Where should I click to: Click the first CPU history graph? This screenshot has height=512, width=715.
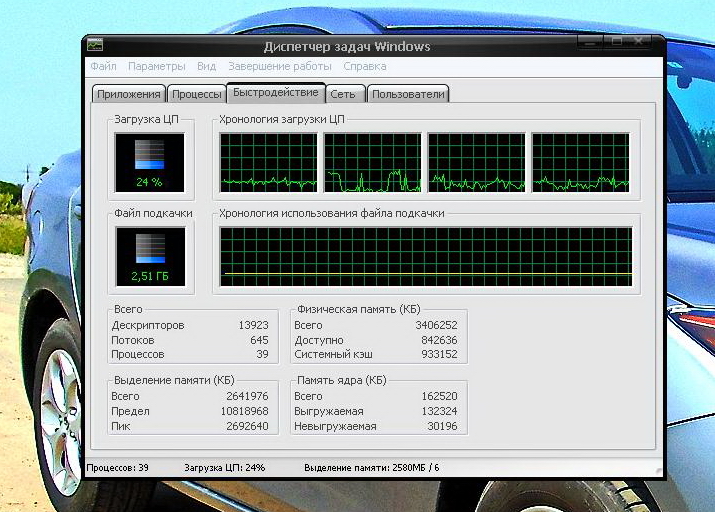[x=268, y=162]
